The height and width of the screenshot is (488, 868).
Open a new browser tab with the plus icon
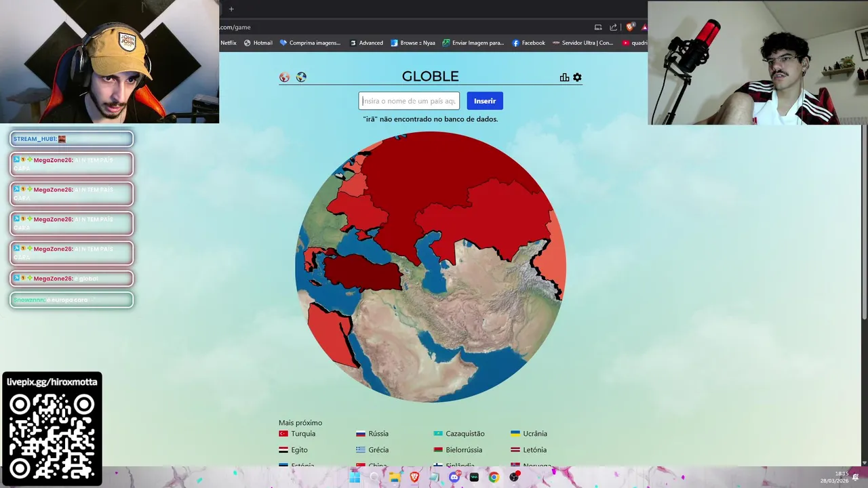231,9
